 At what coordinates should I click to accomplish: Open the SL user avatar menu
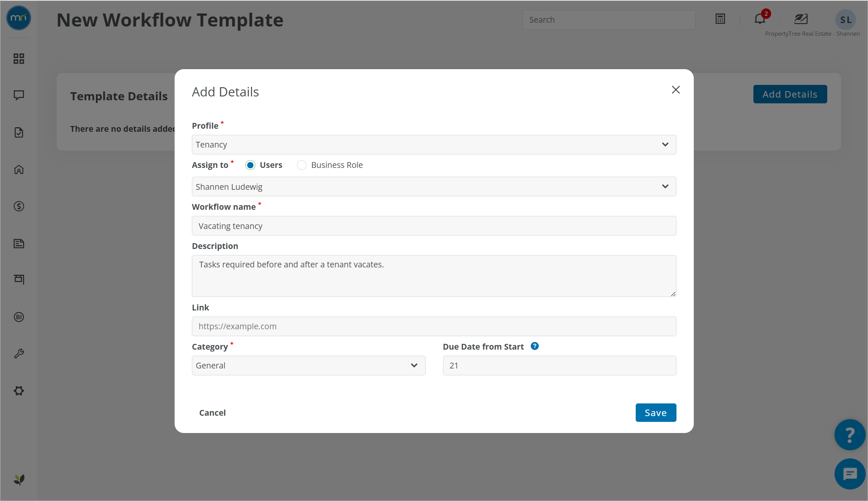pos(846,20)
